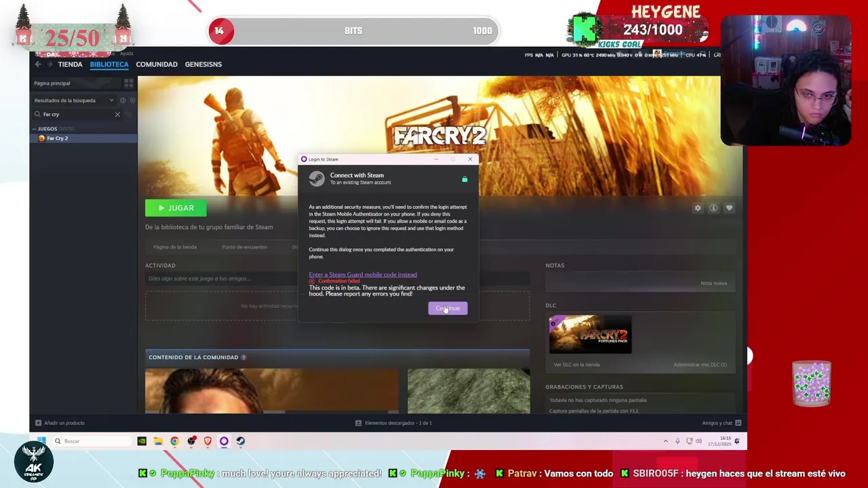
Task: Open the advanced filter icon beside search
Action: pos(130,115)
